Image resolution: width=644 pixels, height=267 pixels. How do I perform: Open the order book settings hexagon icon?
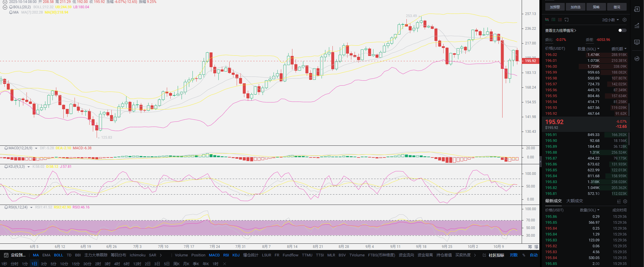tap(624, 20)
